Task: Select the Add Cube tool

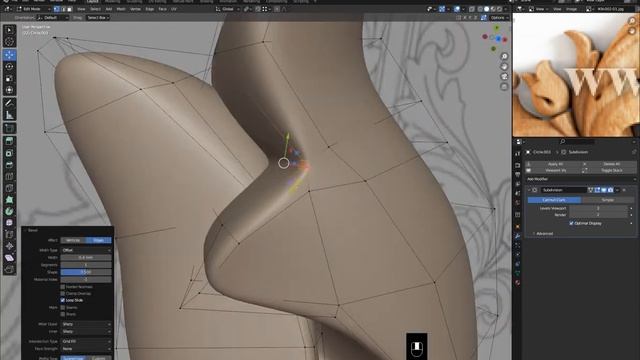Action: click(9, 128)
